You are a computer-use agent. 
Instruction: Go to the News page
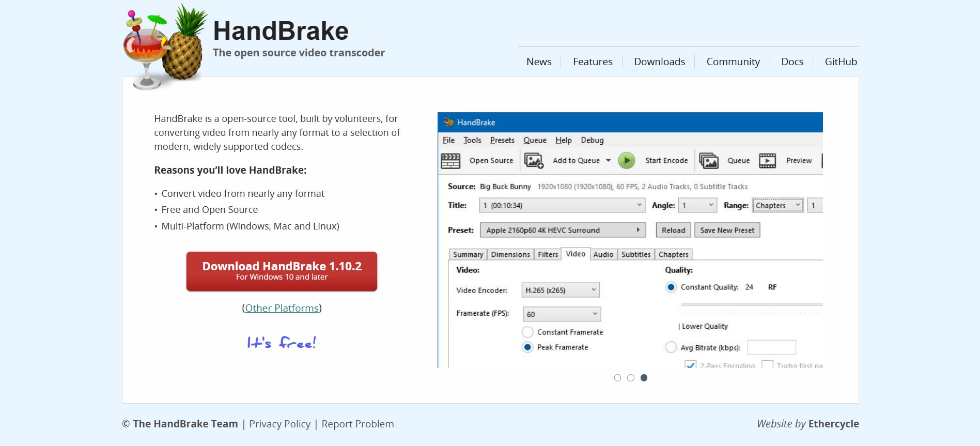(x=539, y=61)
